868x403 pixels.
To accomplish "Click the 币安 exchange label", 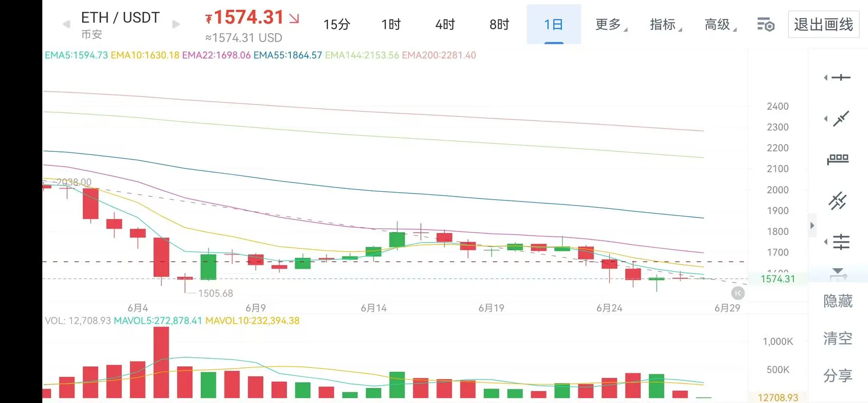I will (92, 35).
